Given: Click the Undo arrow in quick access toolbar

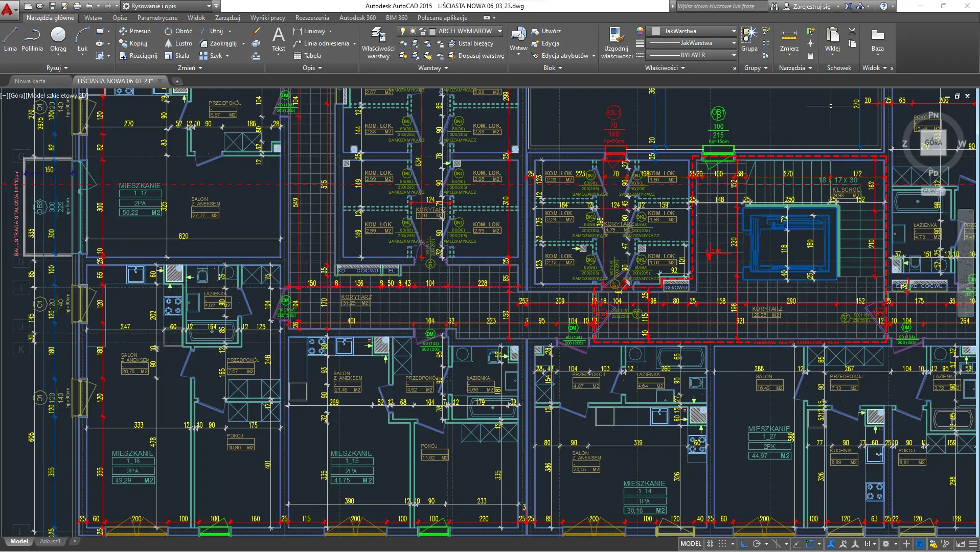Looking at the screenshot, I should (x=89, y=6).
